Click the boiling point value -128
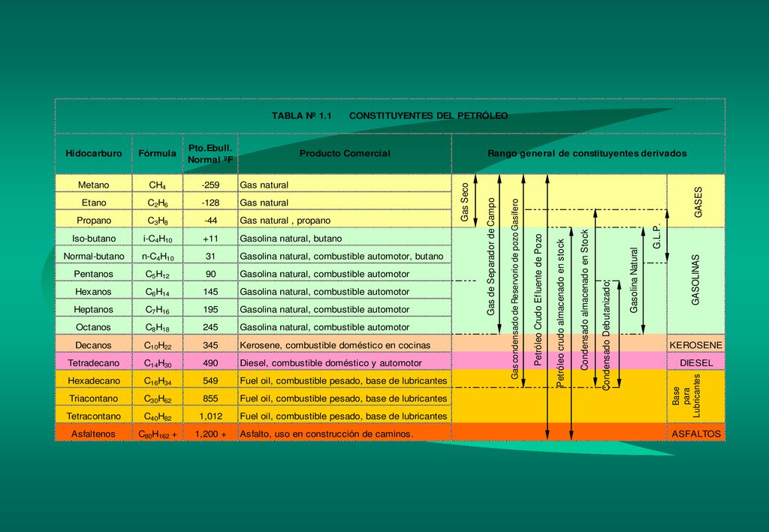The height and width of the screenshot is (532, 769). coord(210,203)
